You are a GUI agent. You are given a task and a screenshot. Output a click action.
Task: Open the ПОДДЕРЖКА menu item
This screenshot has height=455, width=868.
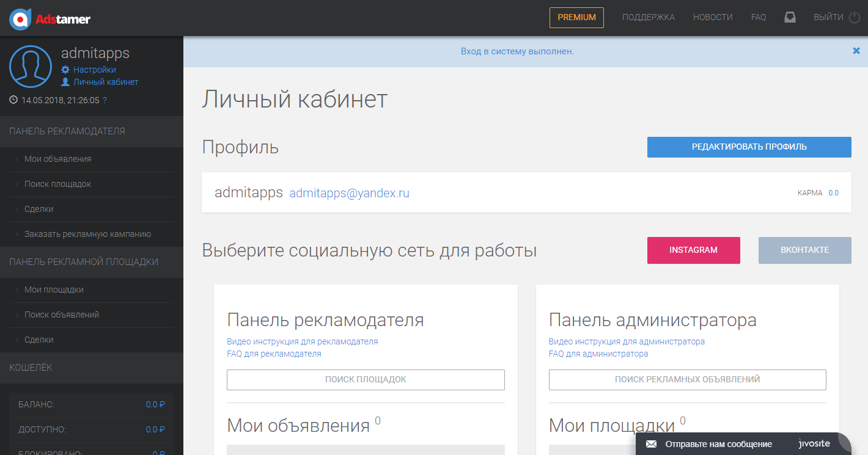648,17
